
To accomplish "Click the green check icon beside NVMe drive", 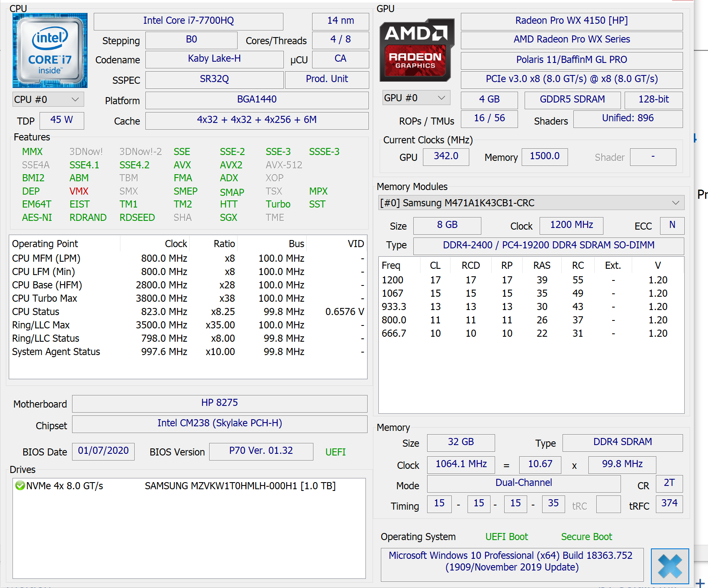I will [x=20, y=485].
